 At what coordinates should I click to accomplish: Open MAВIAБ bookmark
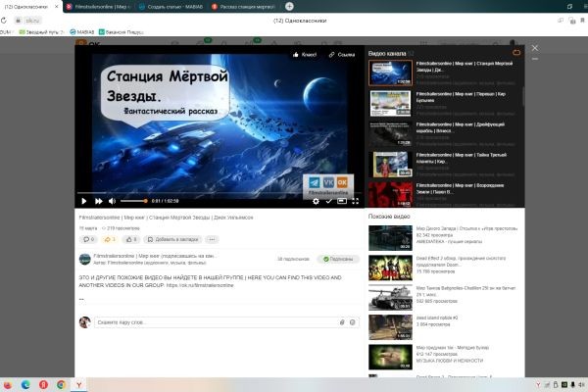click(x=82, y=32)
